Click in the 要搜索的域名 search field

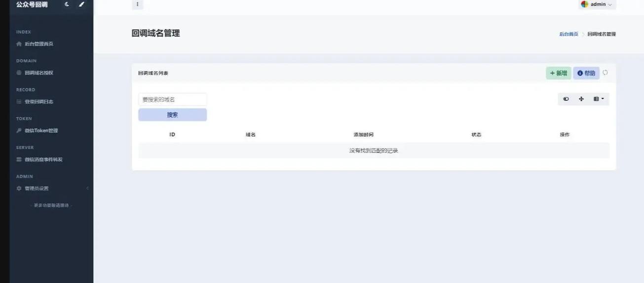pos(172,99)
